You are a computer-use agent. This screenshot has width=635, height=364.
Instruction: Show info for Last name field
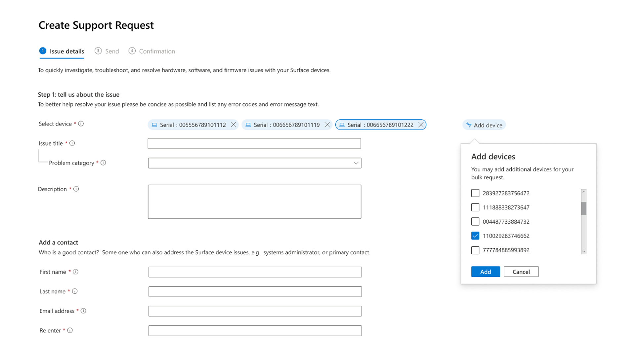[75, 291]
